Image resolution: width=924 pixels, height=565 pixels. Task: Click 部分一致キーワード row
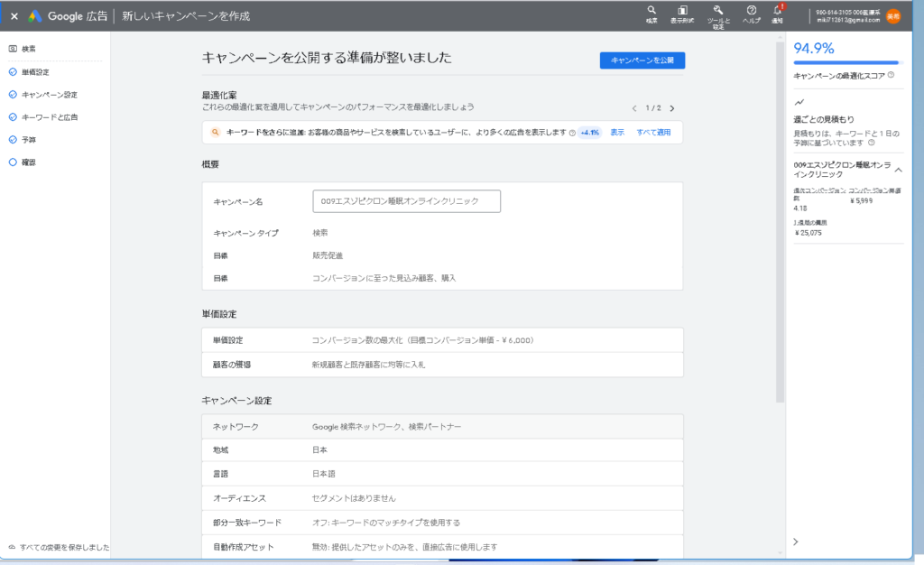(x=442, y=523)
